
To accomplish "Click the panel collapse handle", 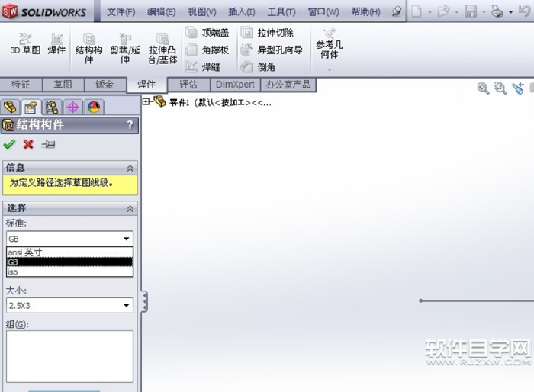I will (144, 301).
